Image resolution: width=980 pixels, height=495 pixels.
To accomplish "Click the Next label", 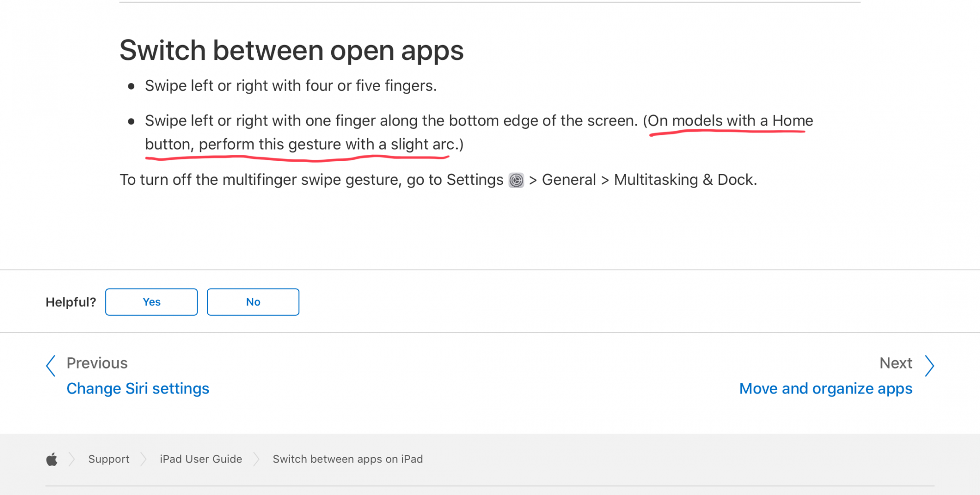I will pos(896,363).
